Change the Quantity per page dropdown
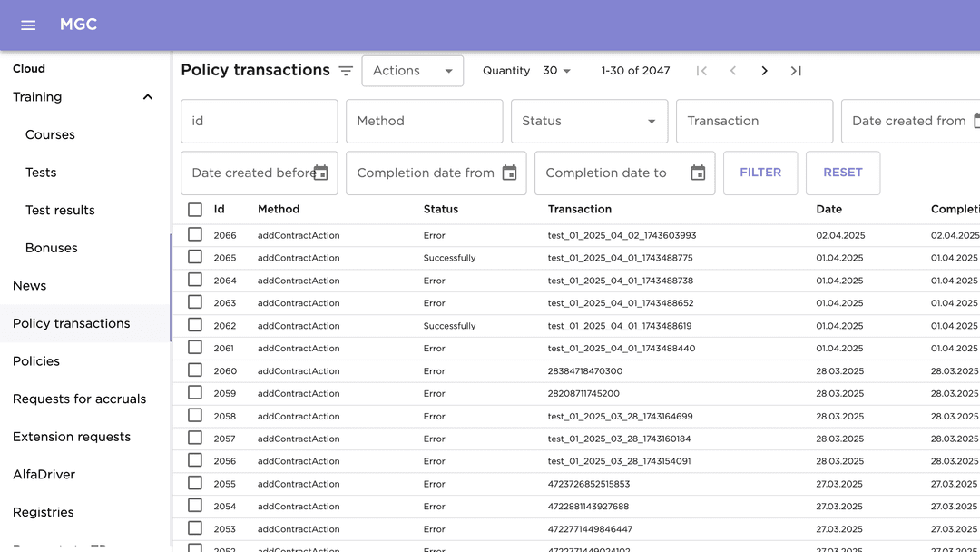980x552 pixels. click(x=556, y=71)
